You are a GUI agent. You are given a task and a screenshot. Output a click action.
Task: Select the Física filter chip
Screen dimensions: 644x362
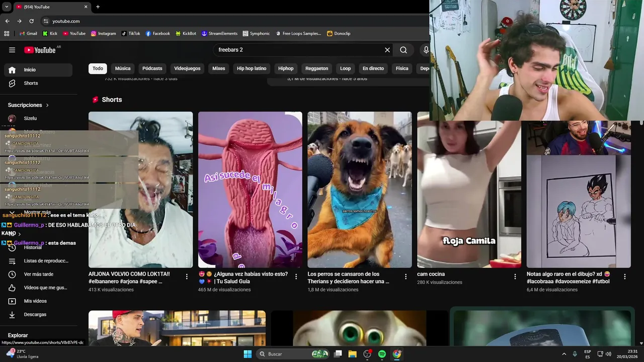click(x=402, y=68)
